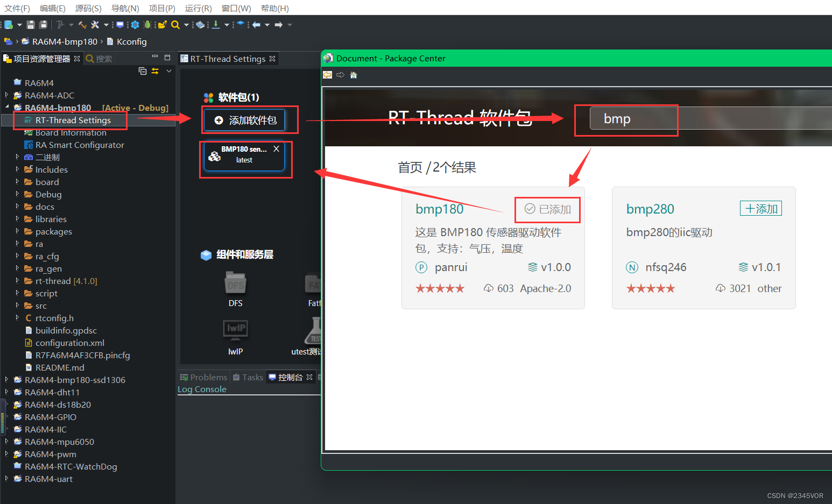Viewport: 832px width, 504px height.
Task: Click the crossed wrench tools icon
Action: point(95,25)
